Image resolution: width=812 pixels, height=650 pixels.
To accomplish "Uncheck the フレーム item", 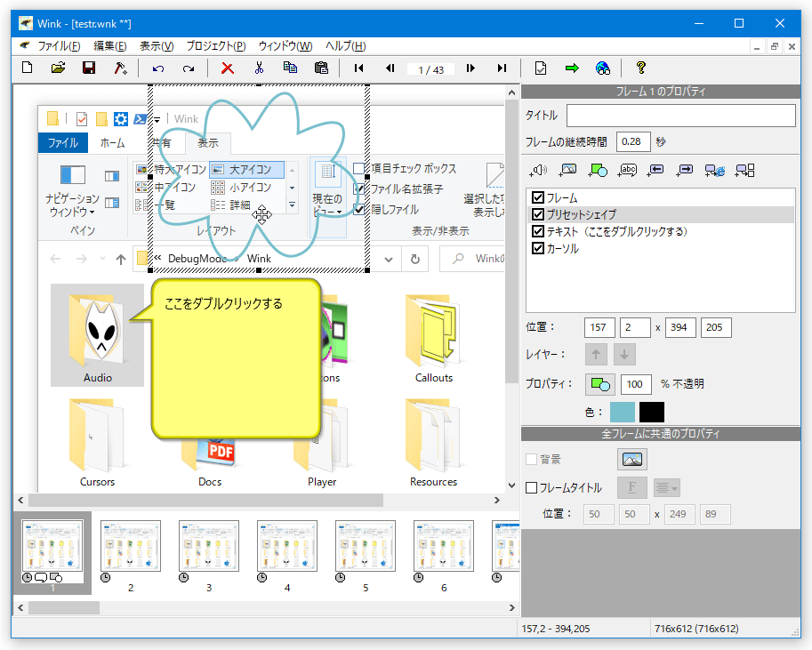I will coord(538,197).
